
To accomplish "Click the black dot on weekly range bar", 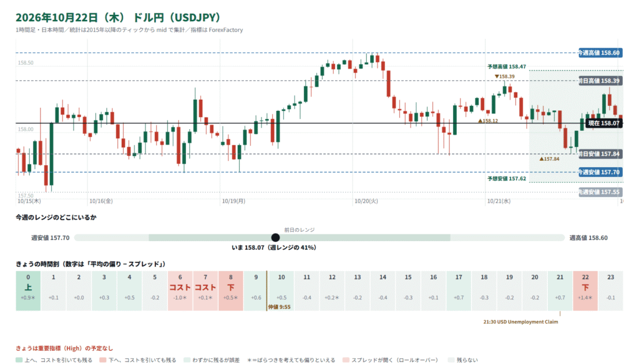I will pyautogui.click(x=275, y=237).
